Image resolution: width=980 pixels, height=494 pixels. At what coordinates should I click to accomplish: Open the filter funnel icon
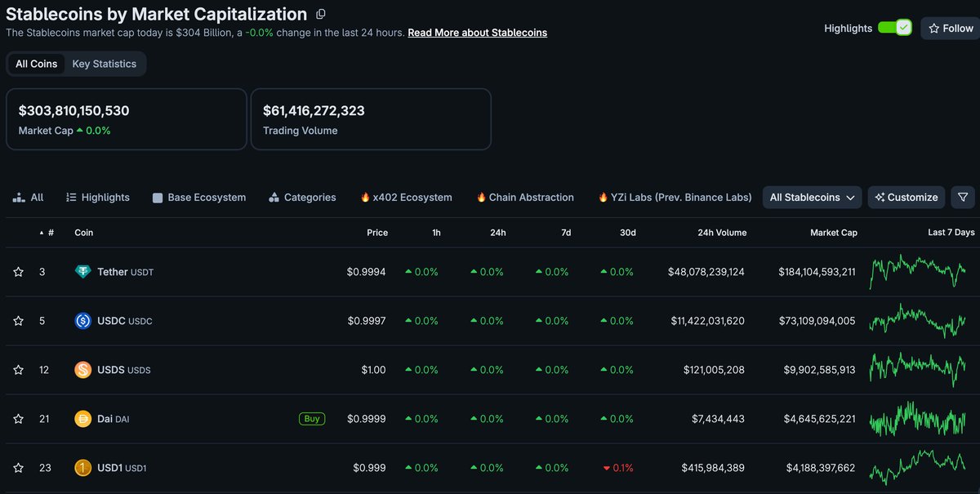[x=963, y=197]
